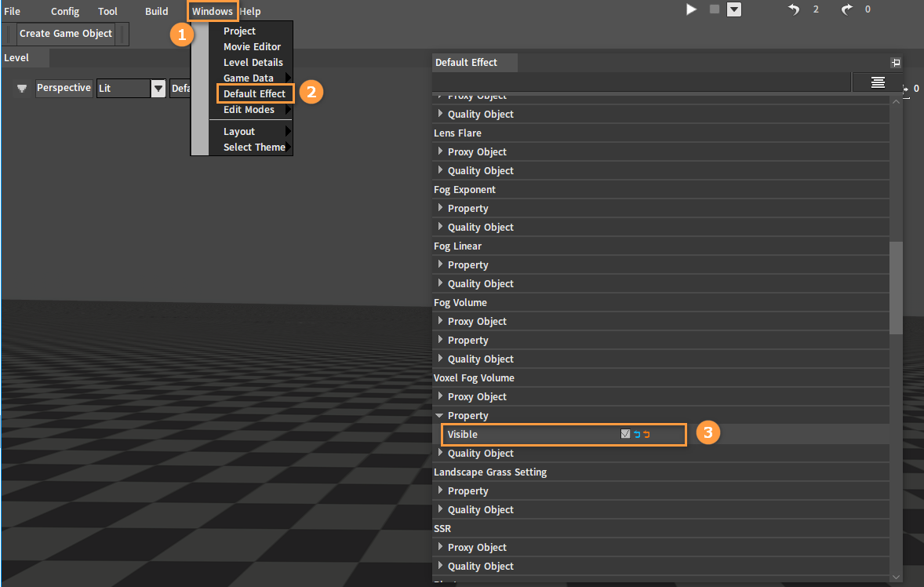
Task: Expand Quality Object under Fog Exponent
Action: pos(439,227)
